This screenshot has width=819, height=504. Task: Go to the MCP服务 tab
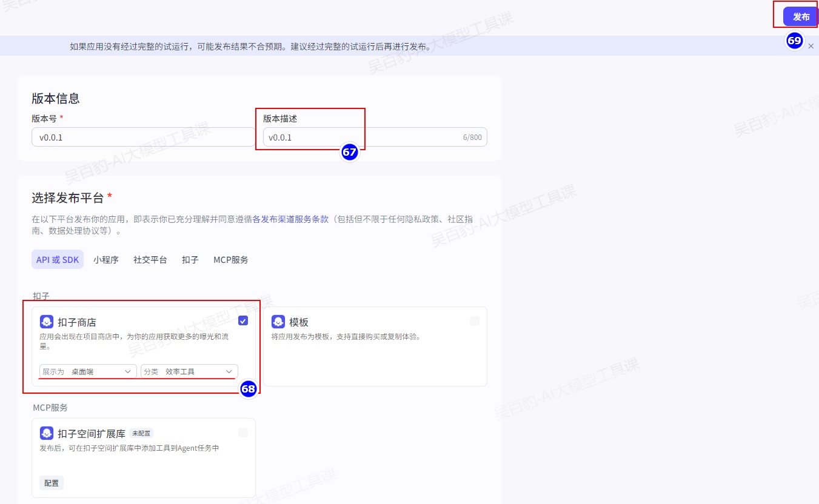[x=230, y=260]
